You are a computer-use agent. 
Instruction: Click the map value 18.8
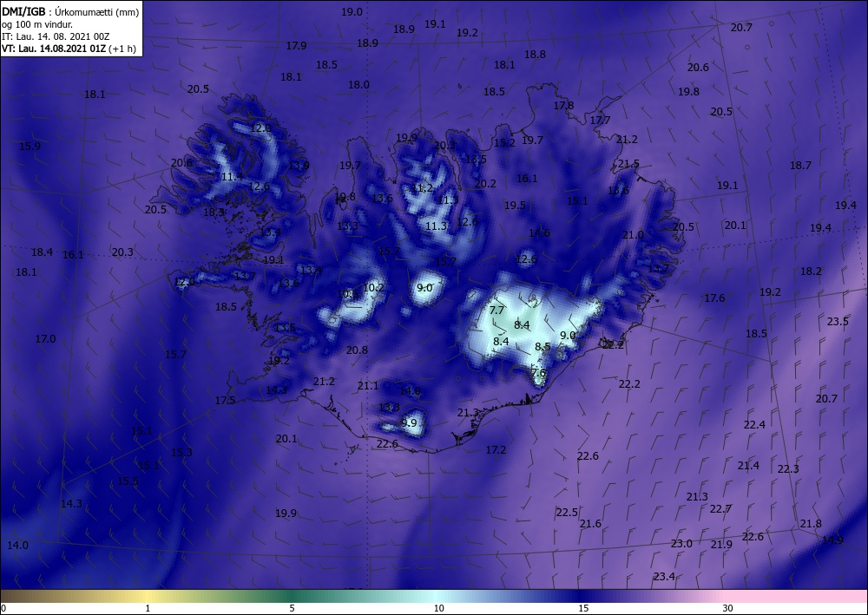click(x=535, y=54)
